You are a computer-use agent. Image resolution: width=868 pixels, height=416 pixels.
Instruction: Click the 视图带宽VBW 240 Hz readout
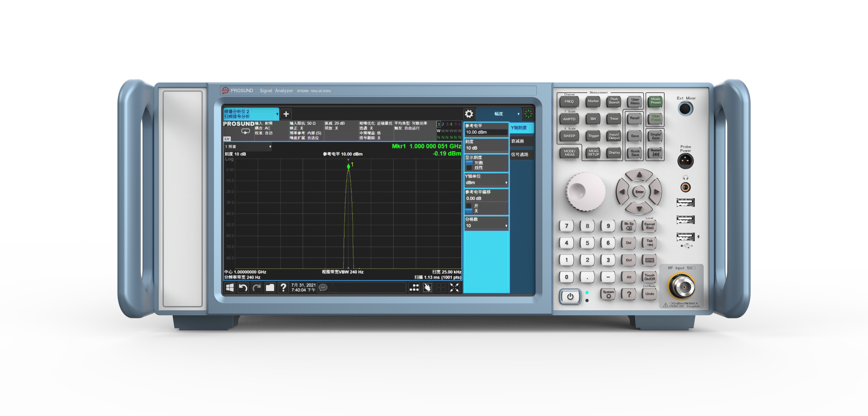(x=342, y=272)
